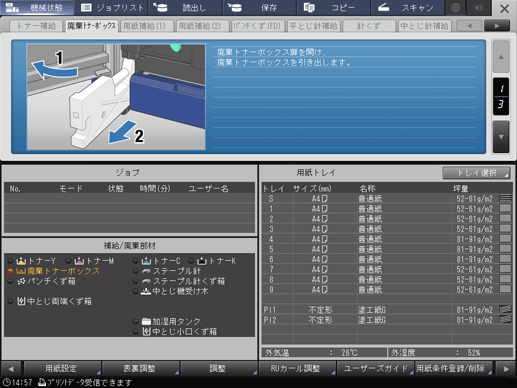
Task: Open 用紙条件登録/削除
Action: (x=454, y=369)
